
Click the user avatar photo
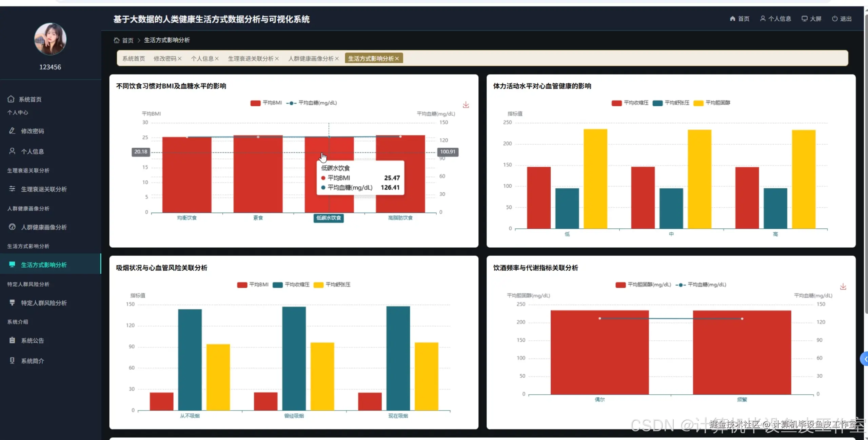point(50,39)
